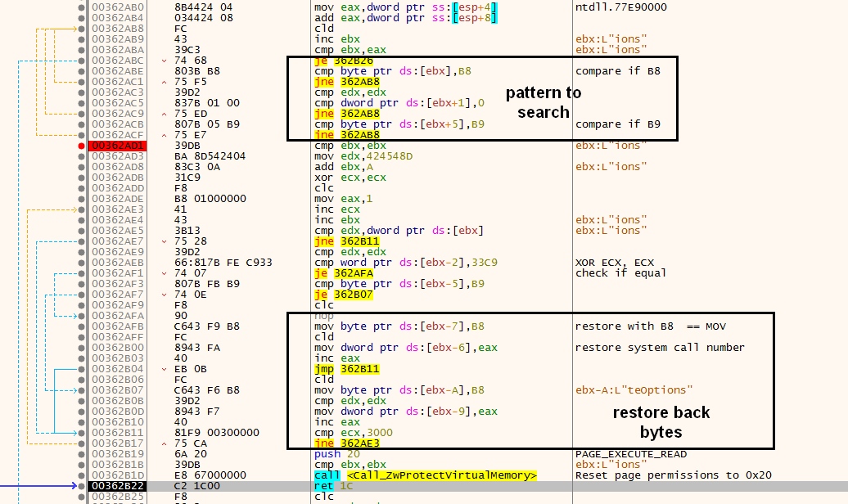Select instruction 'mov byte ptr ds:[ebx-A],B8'
Screen dimensions: 848x504
tap(399, 390)
